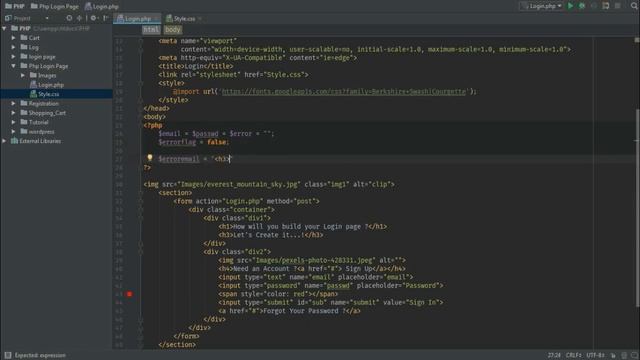This screenshot has width=640, height=360.
Task: Click the Expected expression status message
Action: click(40, 356)
